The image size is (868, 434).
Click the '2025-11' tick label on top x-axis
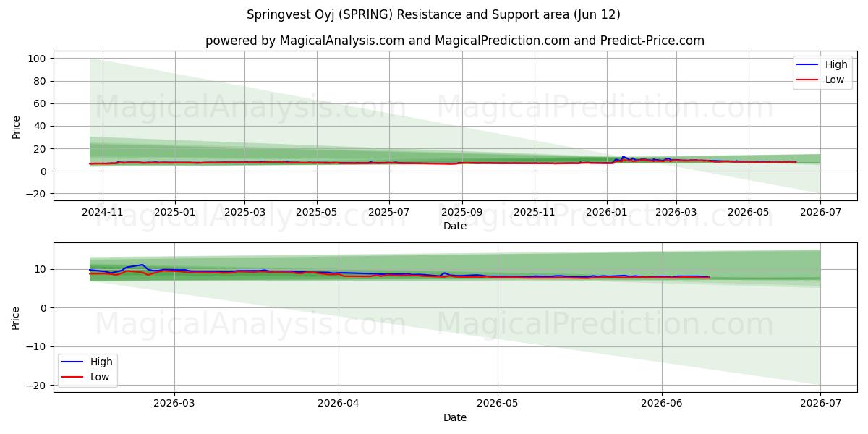pos(535,212)
